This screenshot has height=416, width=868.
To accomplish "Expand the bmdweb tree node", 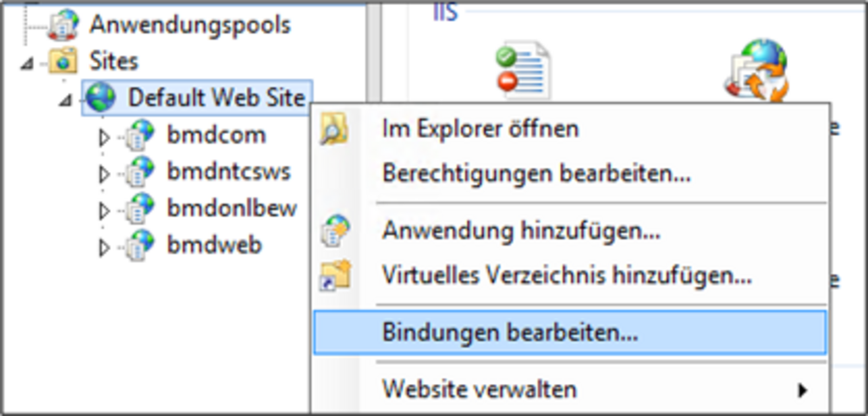I will click(x=105, y=248).
